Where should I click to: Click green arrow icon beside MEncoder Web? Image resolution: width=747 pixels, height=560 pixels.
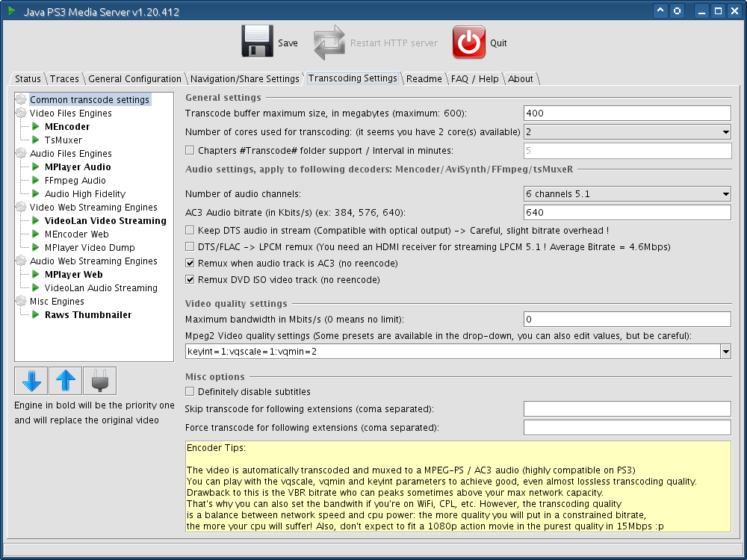(36, 234)
